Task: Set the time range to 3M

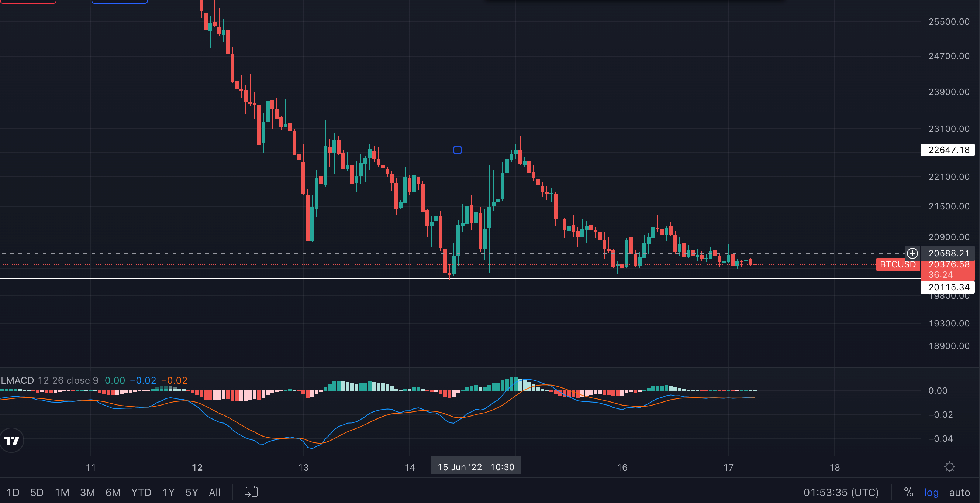Action: coord(87,492)
